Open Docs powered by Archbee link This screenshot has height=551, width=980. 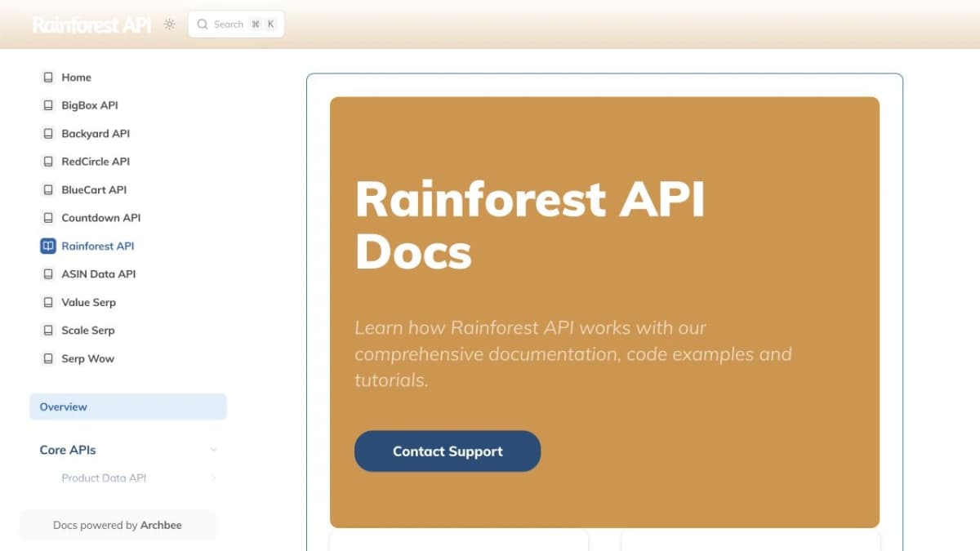(118, 526)
